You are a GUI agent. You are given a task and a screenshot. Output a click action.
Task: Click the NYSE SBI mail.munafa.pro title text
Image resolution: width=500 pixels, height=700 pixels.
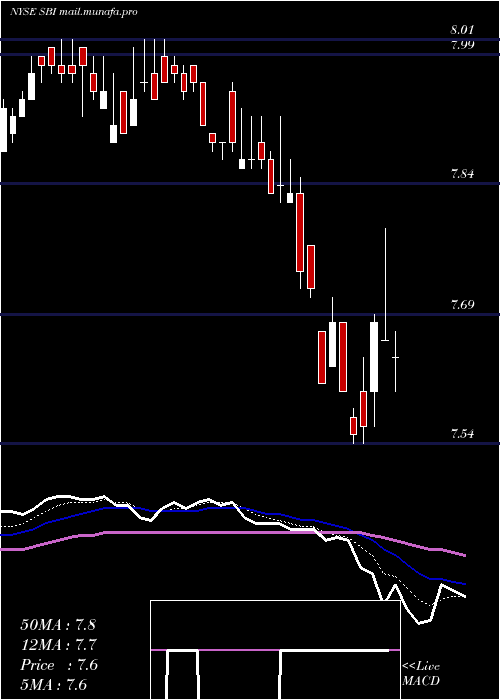pyautogui.click(x=73, y=12)
